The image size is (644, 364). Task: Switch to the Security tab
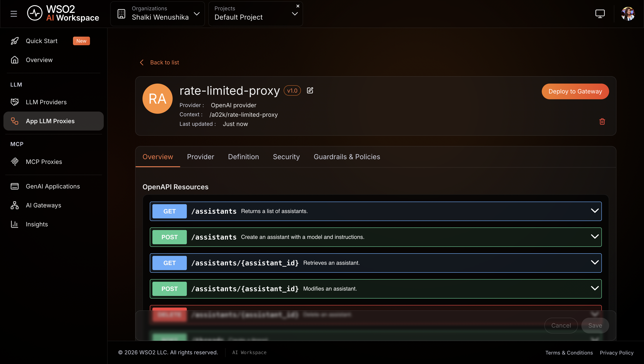click(286, 157)
